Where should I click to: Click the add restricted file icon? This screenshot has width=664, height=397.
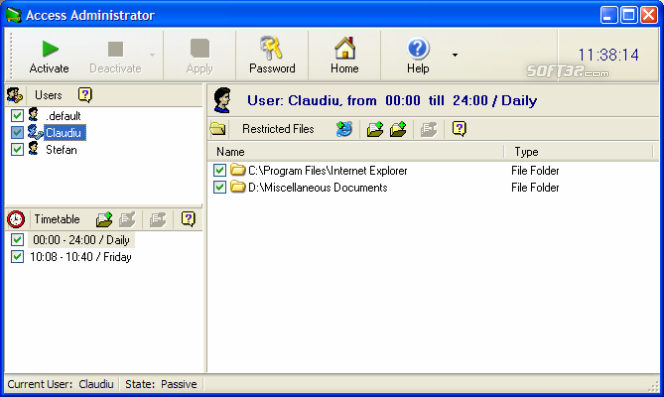pos(375,128)
